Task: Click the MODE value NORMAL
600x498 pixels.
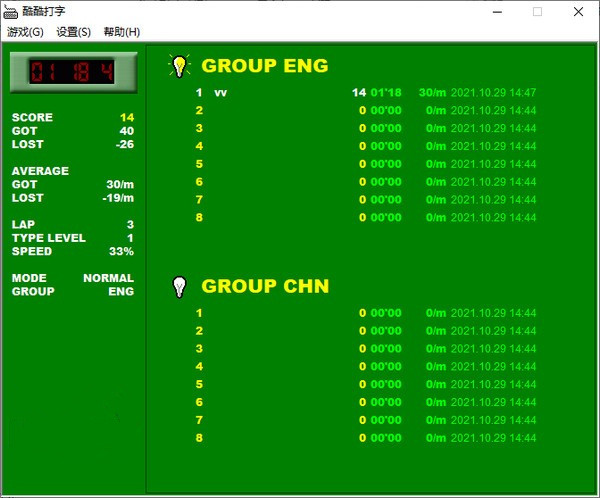Action: pyautogui.click(x=109, y=278)
